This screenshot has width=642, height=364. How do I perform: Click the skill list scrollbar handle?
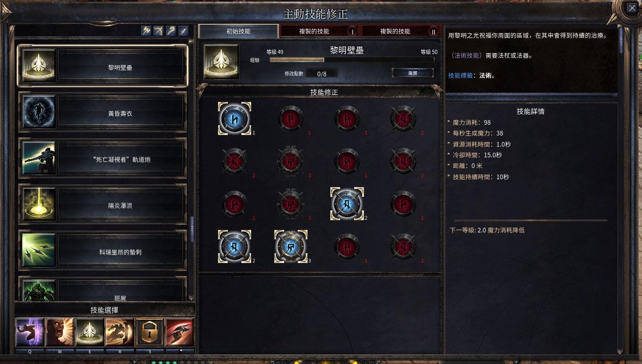click(x=192, y=229)
